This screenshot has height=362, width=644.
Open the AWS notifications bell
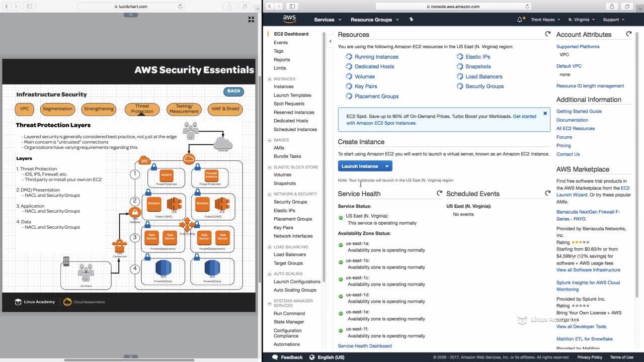click(520, 20)
